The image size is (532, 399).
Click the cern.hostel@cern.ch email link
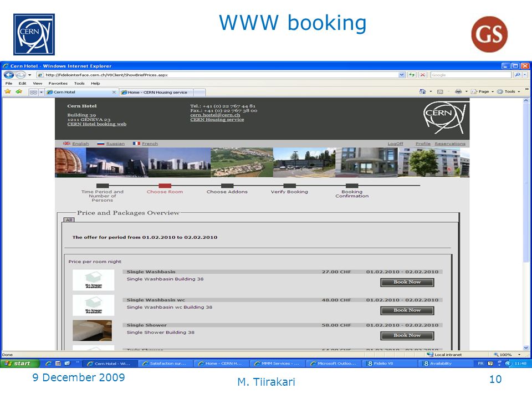[215, 115]
